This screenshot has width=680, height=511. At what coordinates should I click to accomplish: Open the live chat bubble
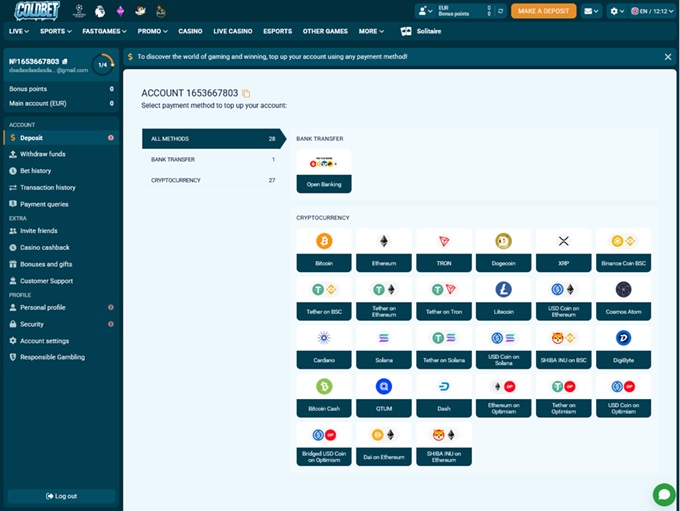pos(664,494)
